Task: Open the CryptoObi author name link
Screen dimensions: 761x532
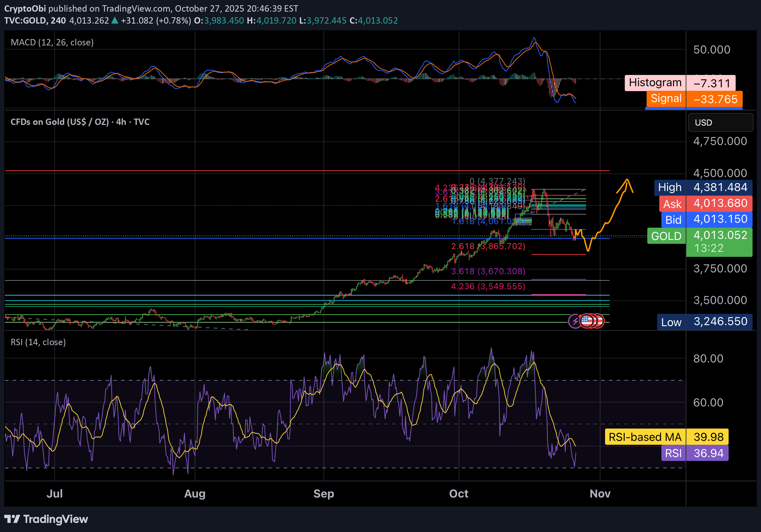Action: pyautogui.click(x=25, y=8)
